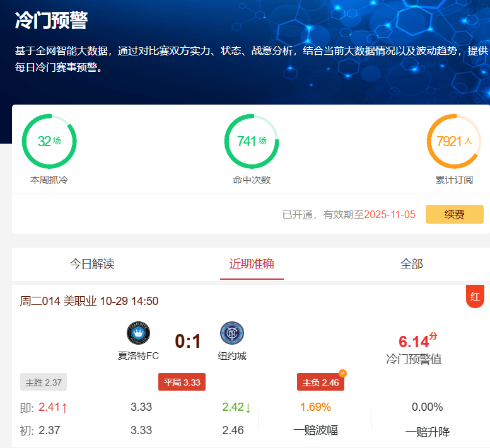Click match header 周二014 美职业 10-29 14:50
Screen dimensions: 490x448
pyautogui.click(x=89, y=301)
